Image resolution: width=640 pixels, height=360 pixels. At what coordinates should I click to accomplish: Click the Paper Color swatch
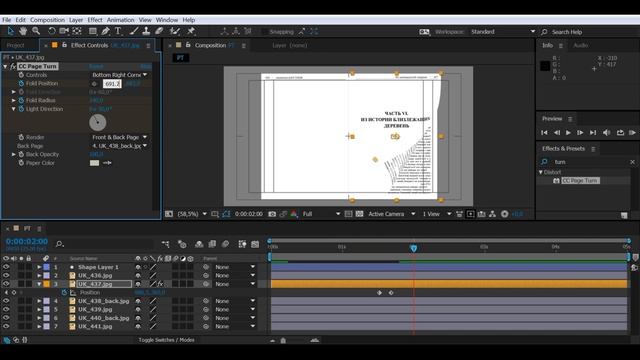94,163
